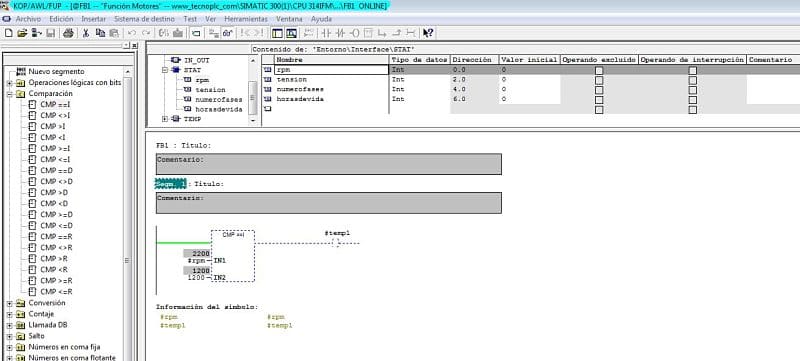Collapse the Comparación folder
This screenshot has width=800, height=361.
[9, 94]
